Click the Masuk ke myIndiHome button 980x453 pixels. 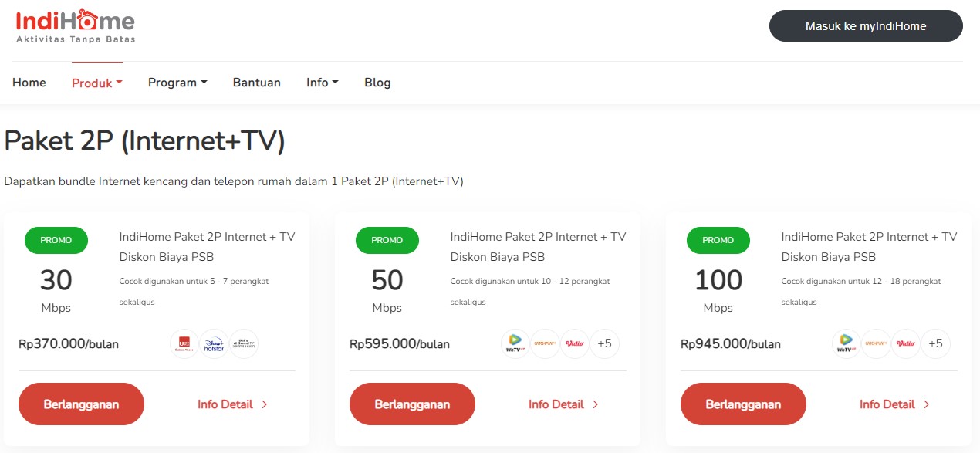click(x=865, y=25)
